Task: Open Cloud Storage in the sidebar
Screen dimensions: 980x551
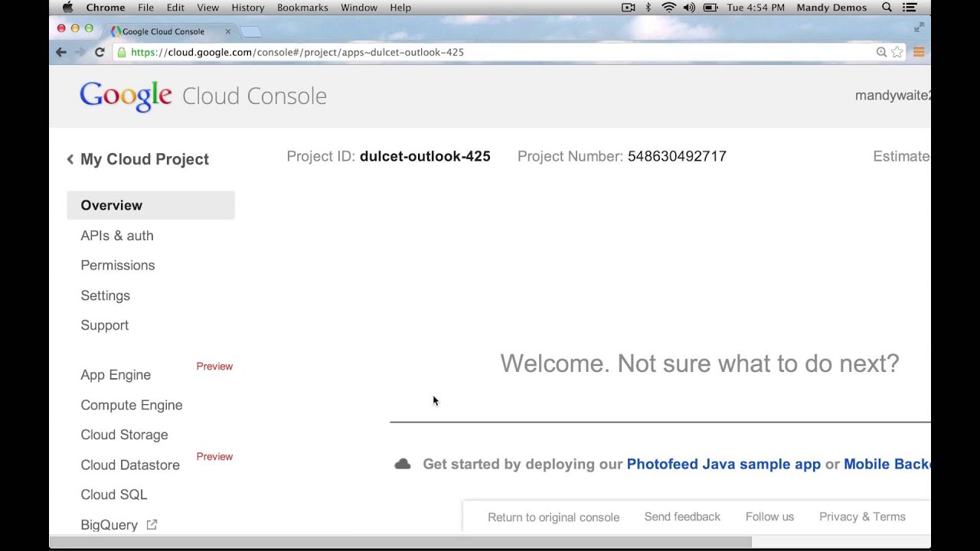Action: [124, 435]
